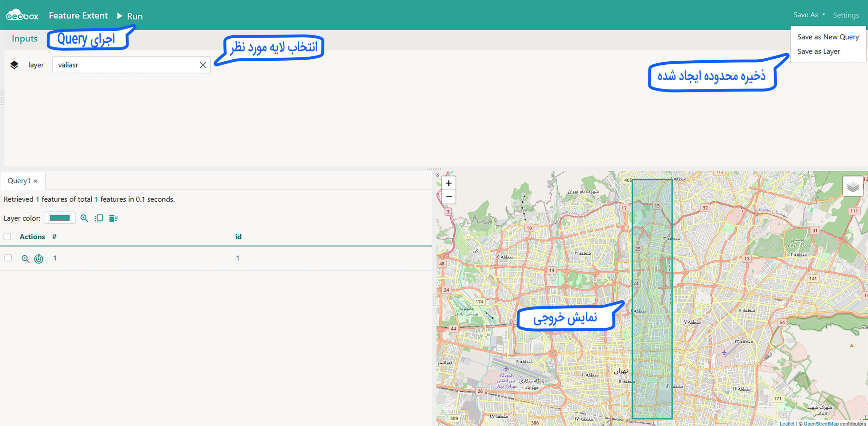868x426 pixels.
Task: Click the geobox logo
Action: pos(22,15)
